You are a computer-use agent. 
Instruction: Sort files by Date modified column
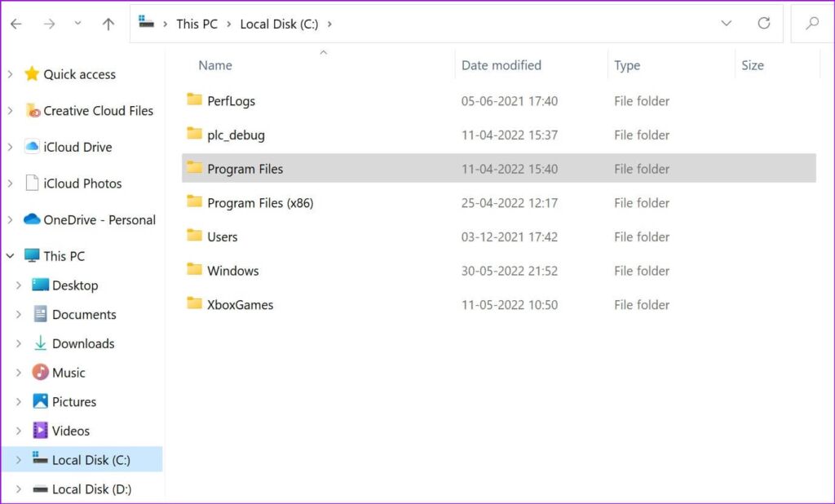(x=501, y=65)
